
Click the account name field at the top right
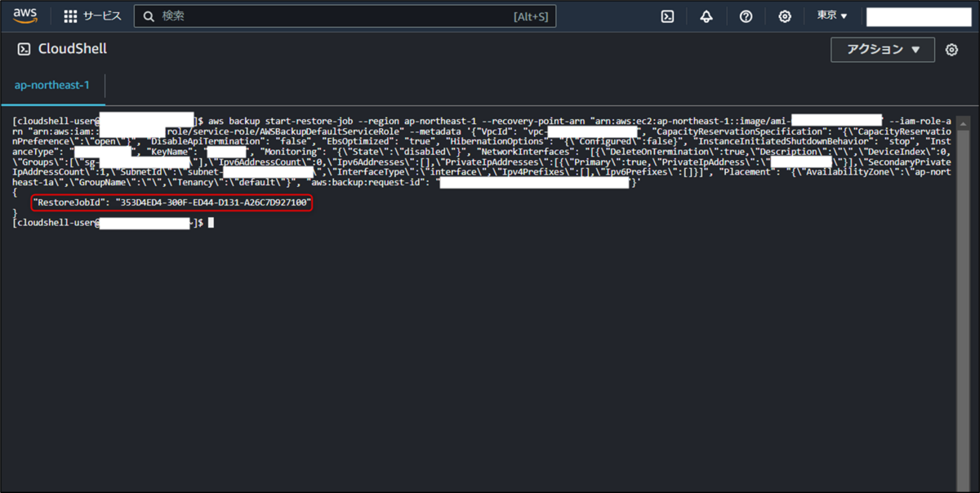click(x=919, y=16)
